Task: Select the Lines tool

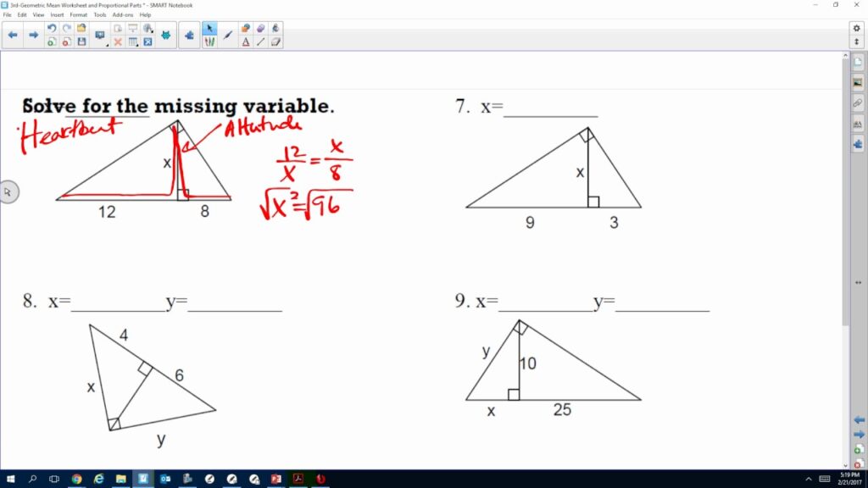Action: [261, 42]
